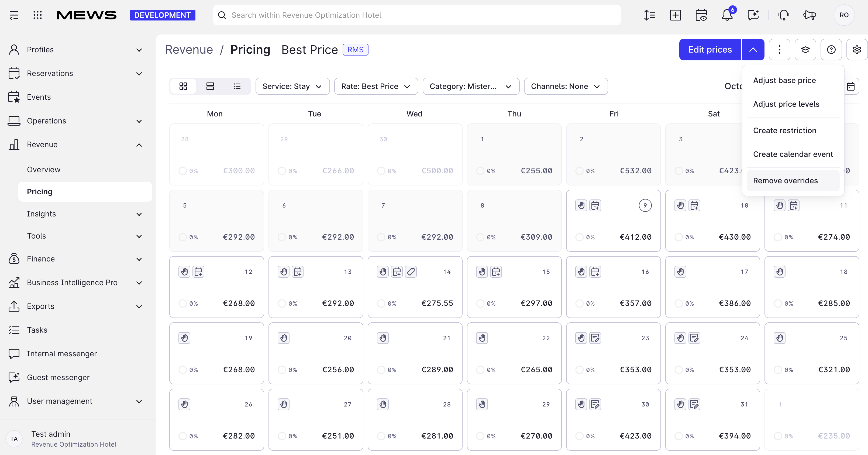The height and width of the screenshot is (455, 868).
Task: Choose Adjust base price from menu
Action: 793,80
